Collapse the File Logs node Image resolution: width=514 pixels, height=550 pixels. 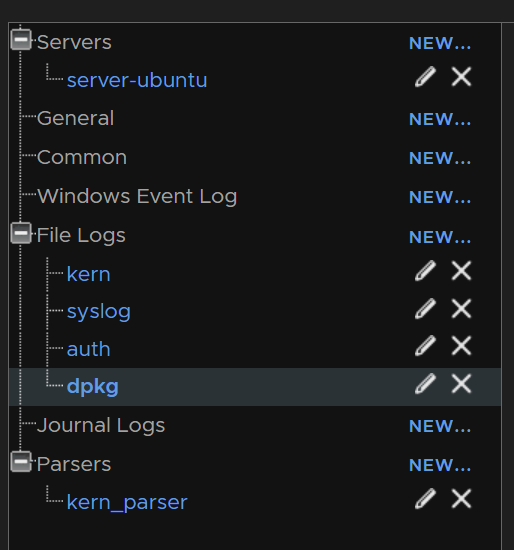coord(21,233)
